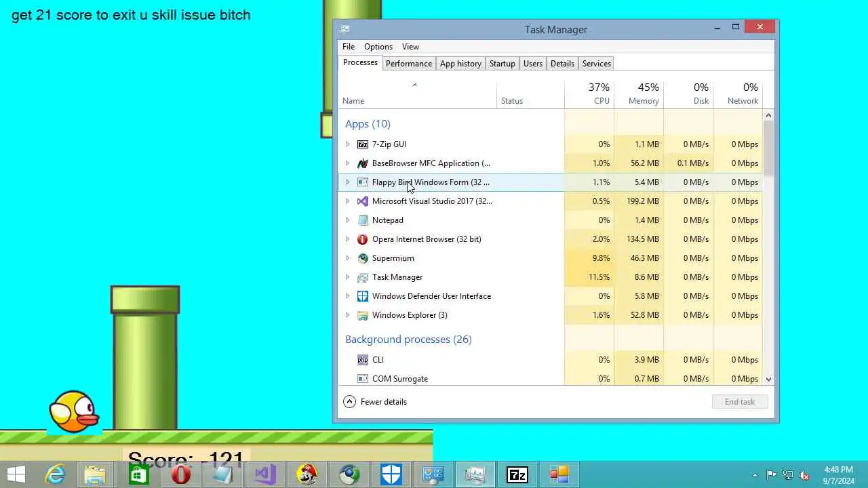Open the Windows Start button
Image resolution: width=868 pixels, height=488 pixels.
[16, 474]
